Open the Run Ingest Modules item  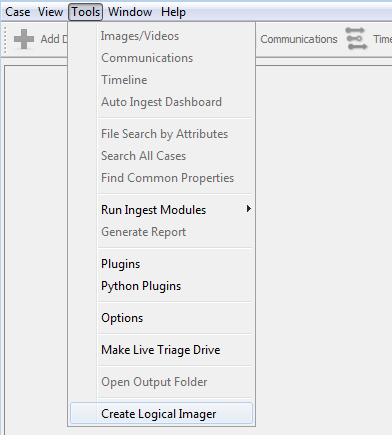(x=162, y=210)
